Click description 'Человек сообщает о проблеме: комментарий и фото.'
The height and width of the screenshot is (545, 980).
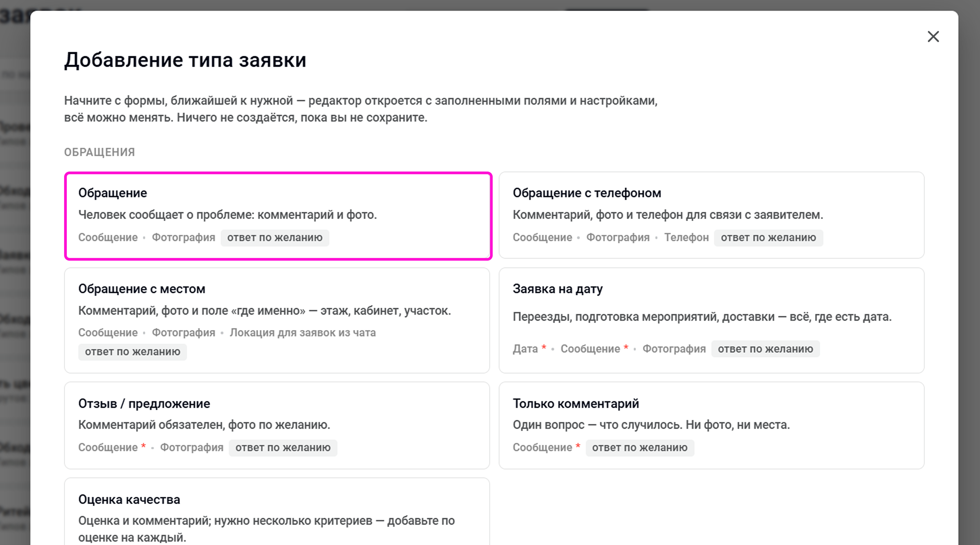click(x=227, y=215)
